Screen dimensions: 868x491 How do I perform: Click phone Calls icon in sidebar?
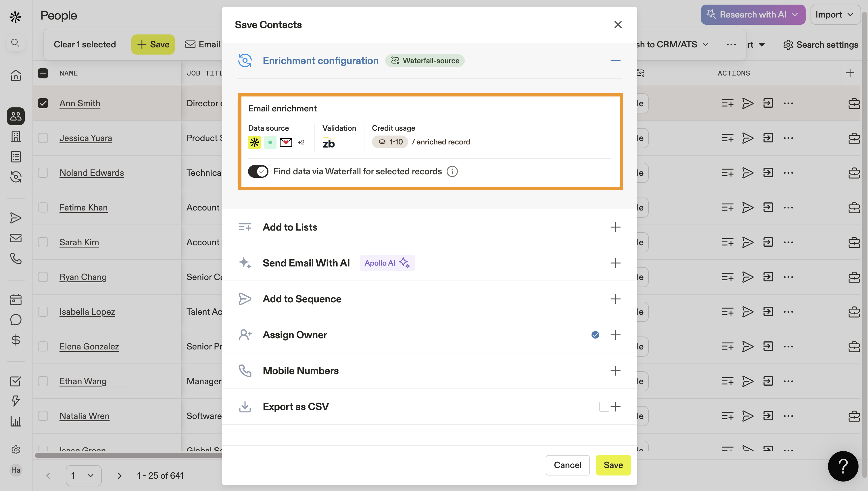16,258
